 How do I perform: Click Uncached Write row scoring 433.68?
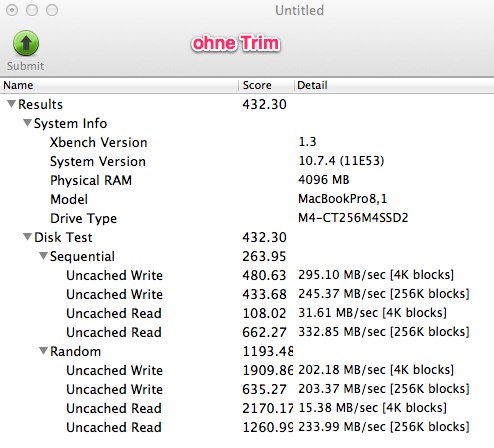(x=247, y=294)
